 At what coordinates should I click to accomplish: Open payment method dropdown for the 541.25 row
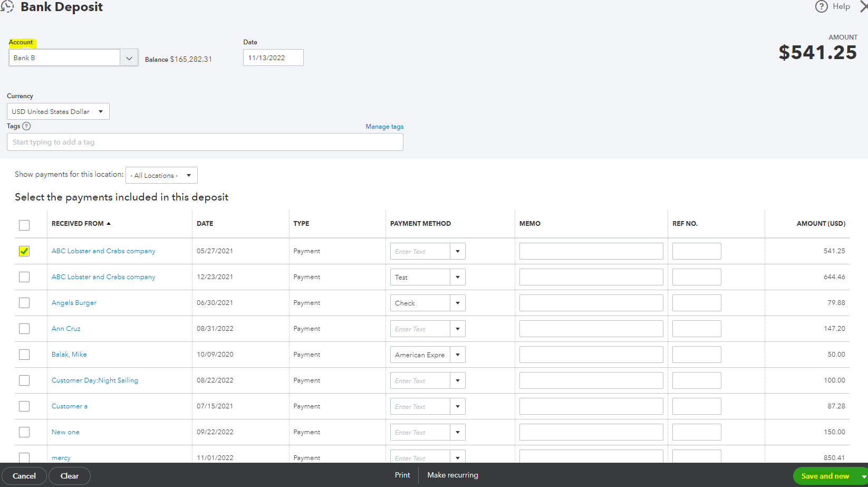[x=458, y=251]
